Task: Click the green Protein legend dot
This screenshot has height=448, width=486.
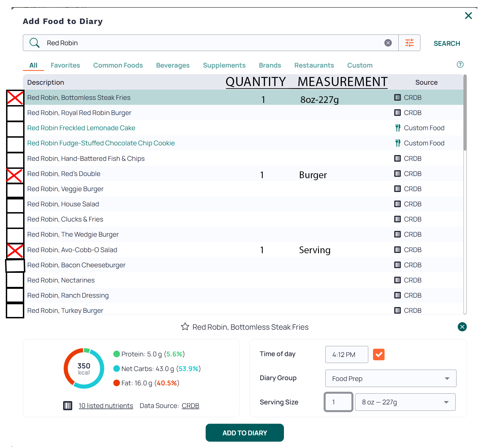Action: 117,354
